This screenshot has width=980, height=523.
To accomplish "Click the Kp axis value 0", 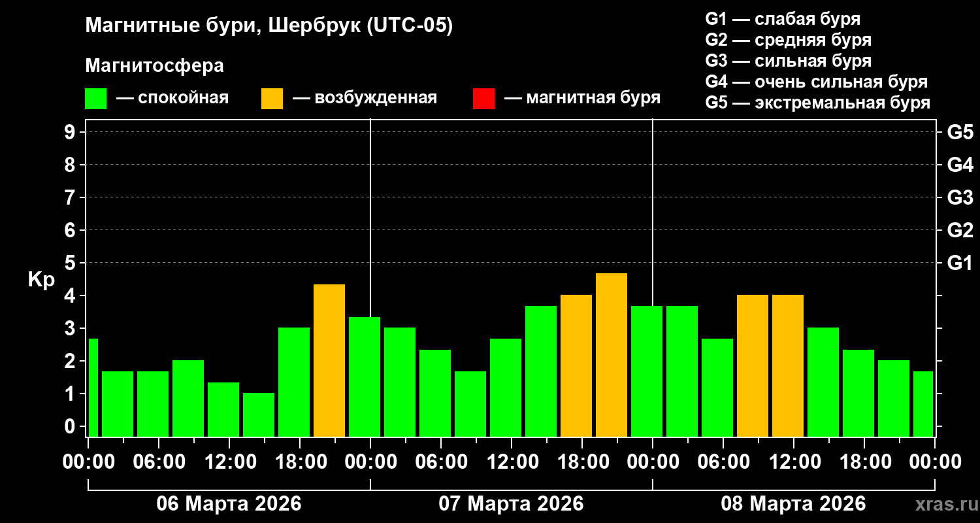I will point(71,426).
